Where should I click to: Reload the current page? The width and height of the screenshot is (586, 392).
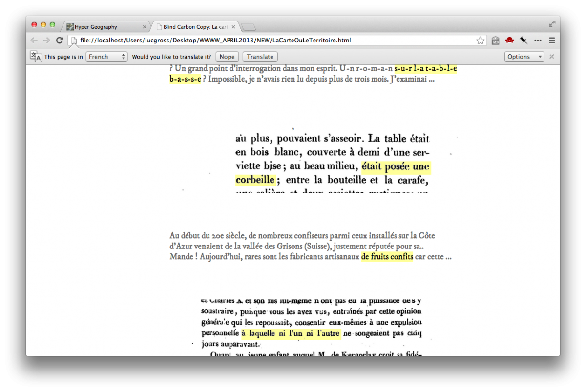(60, 41)
